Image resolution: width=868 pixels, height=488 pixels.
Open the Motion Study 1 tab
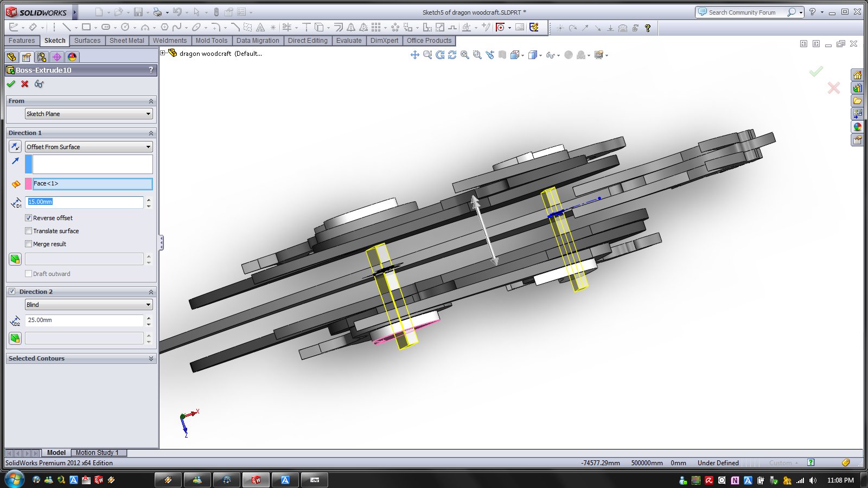(x=97, y=453)
